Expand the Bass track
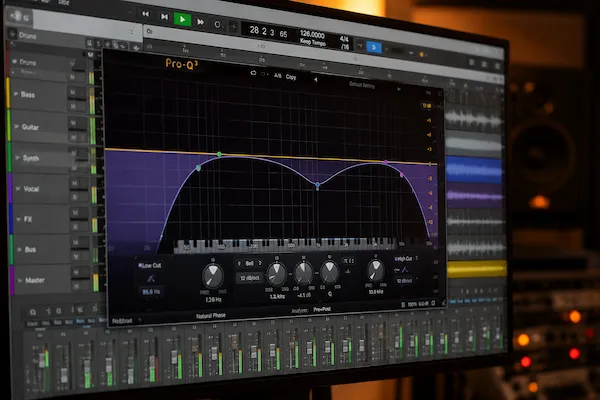The width and height of the screenshot is (600, 400). pyautogui.click(x=16, y=94)
